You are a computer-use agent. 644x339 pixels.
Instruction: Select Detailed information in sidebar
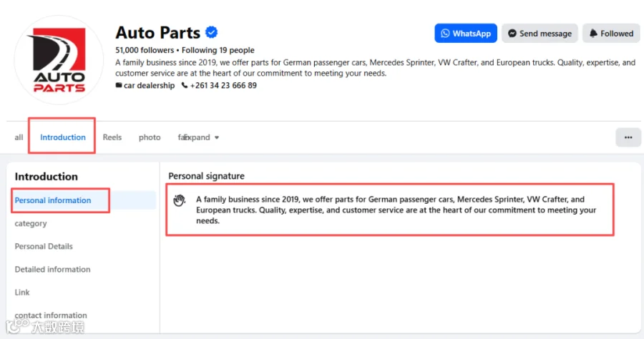pos(52,269)
